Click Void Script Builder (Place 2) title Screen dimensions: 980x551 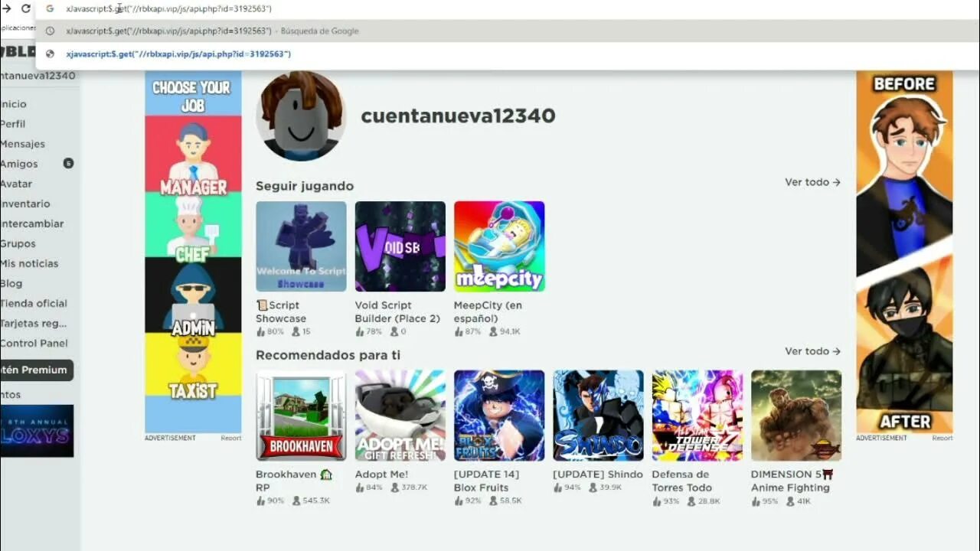click(x=397, y=311)
